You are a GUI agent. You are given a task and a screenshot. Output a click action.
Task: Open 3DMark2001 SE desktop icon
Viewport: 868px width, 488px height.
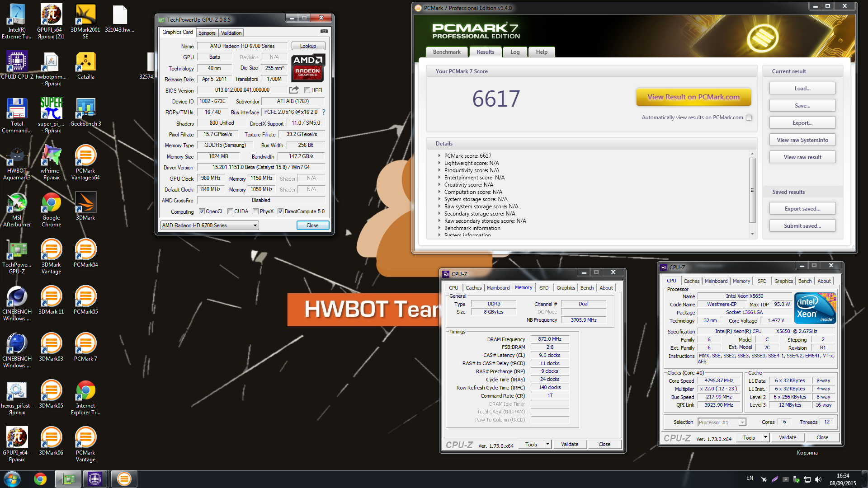[85, 21]
